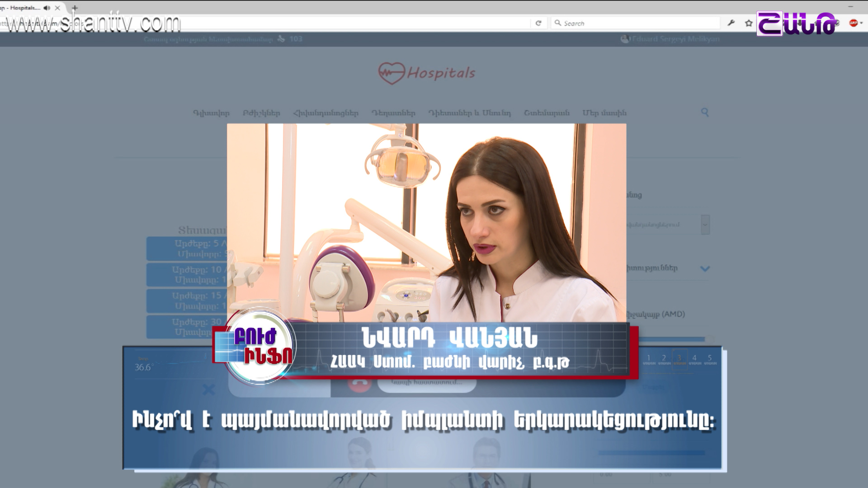Open the wrench developer tools icon
Viewport: 868px width, 488px height.
pyautogui.click(x=731, y=23)
